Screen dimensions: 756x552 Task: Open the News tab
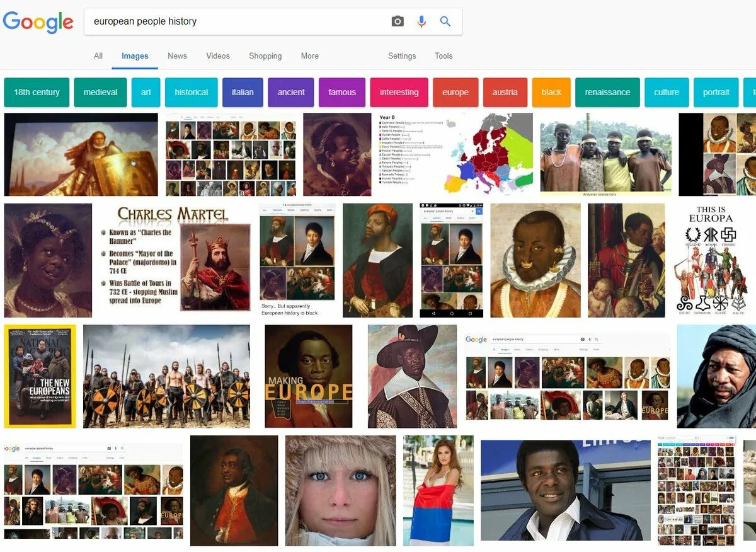[177, 56]
